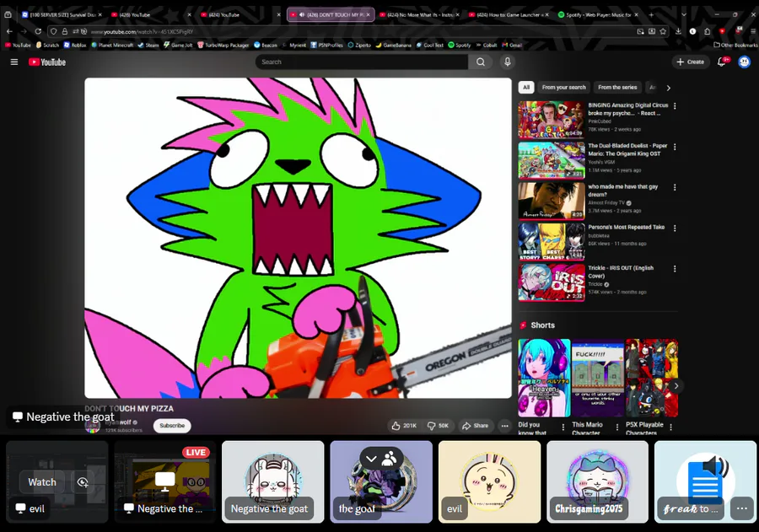The image size is (759, 532).
Task: Select evil participant bunny avatar tile
Action: pos(489,481)
